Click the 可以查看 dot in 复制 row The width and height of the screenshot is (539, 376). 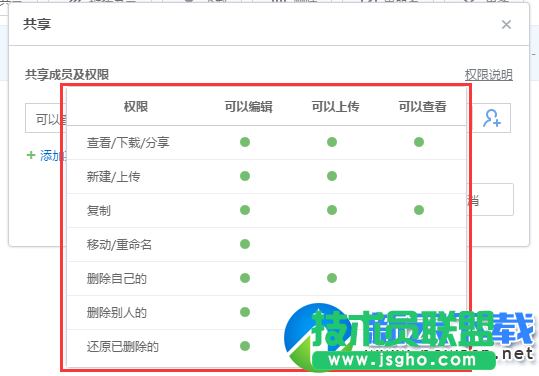coord(419,210)
